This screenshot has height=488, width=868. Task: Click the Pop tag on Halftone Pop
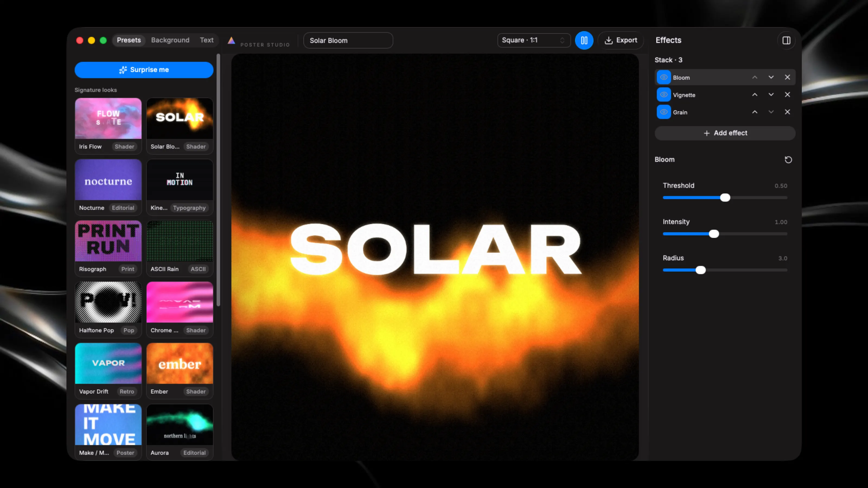click(129, 330)
